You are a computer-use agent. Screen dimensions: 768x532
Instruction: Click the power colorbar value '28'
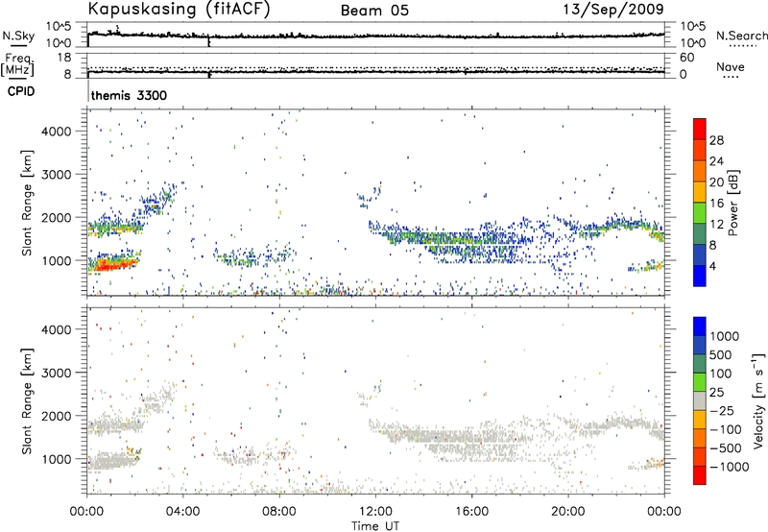[x=716, y=140]
